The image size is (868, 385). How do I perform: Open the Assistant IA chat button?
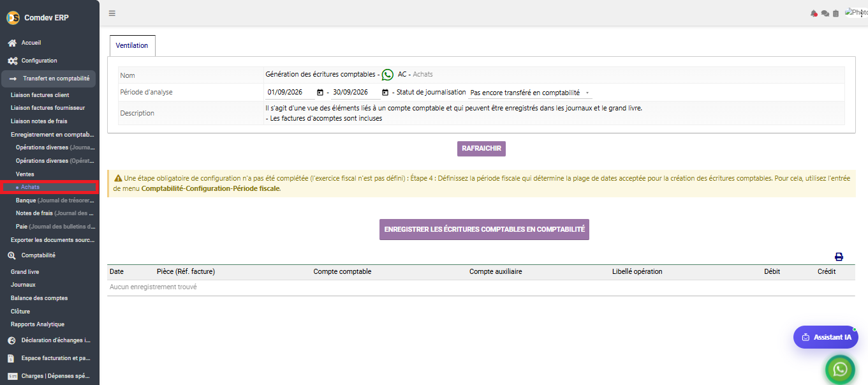826,337
